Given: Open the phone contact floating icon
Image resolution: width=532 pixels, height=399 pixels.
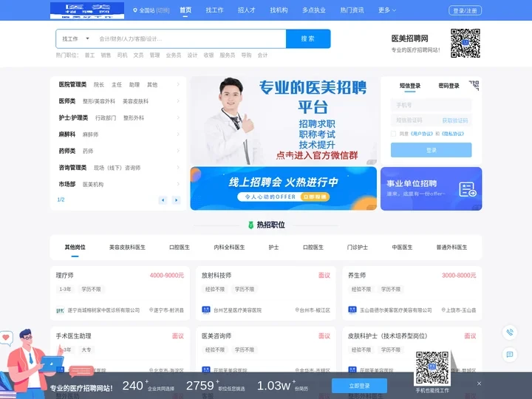Looking at the screenshot, I should tap(510, 332).
